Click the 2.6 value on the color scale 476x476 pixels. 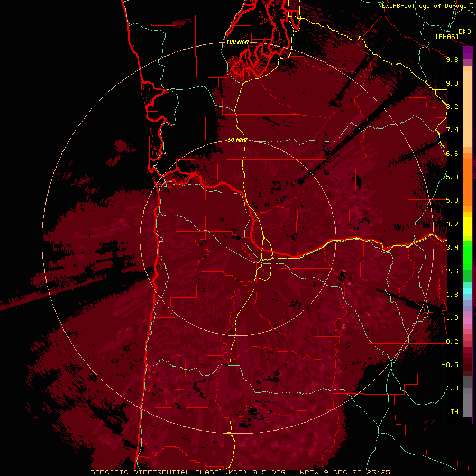click(452, 271)
